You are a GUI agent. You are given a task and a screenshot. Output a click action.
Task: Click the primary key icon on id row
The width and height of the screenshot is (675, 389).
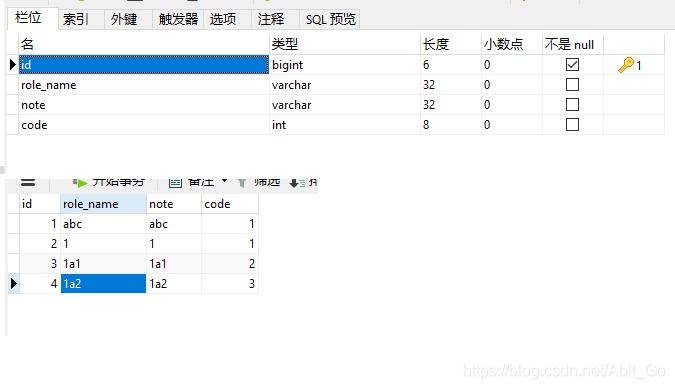pos(626,65)
